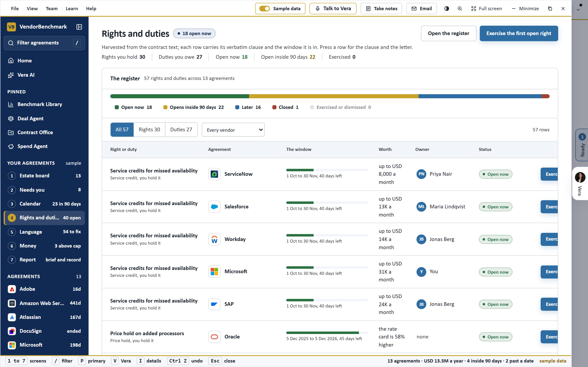Expand the Ready side panel tab
The height and width of the screenshot is (367, 588).
[582, 145]
